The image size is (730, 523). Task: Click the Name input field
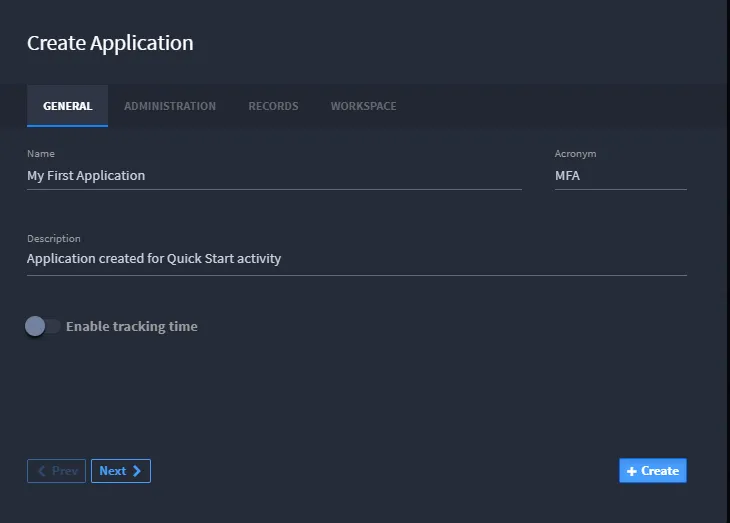pyautogui.click(x=274, y=176)
